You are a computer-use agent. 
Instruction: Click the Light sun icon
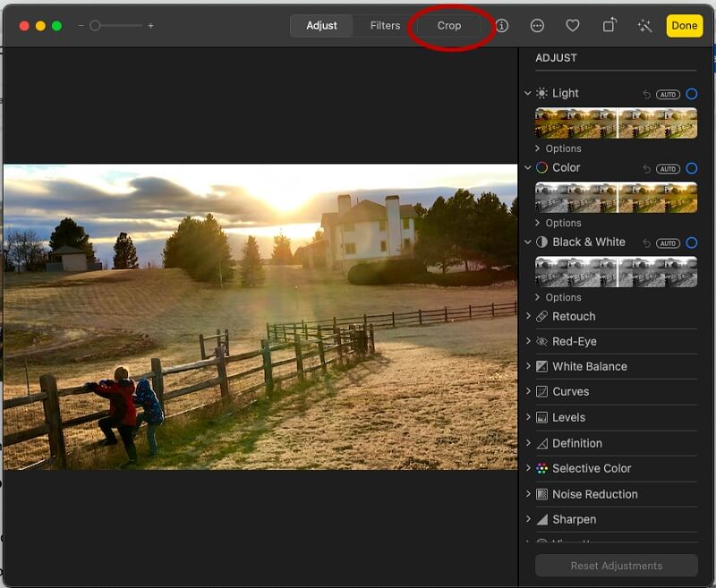coord(541,93)
